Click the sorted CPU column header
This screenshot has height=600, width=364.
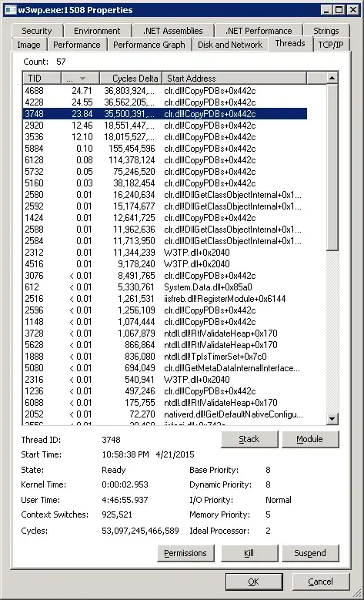tap(80, 78)
